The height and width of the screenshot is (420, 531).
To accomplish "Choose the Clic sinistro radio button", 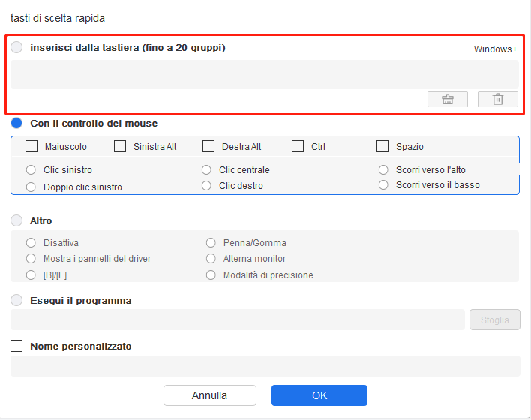I will tap(31, 169).
